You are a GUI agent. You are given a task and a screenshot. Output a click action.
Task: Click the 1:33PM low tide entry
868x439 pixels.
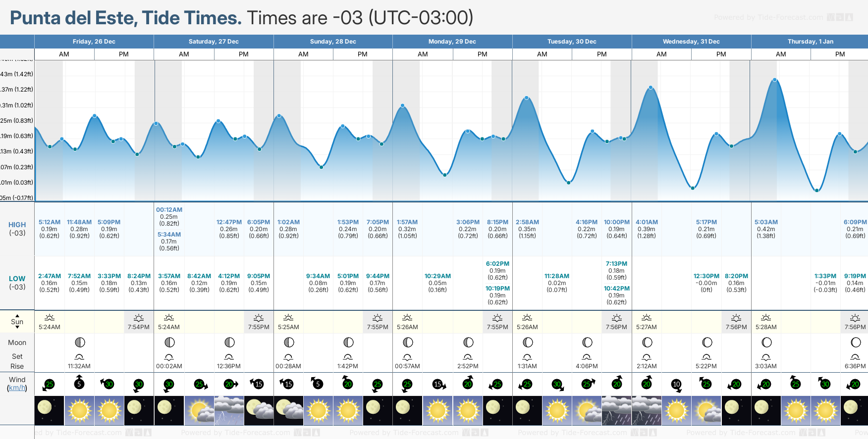(x=825, y=283)
